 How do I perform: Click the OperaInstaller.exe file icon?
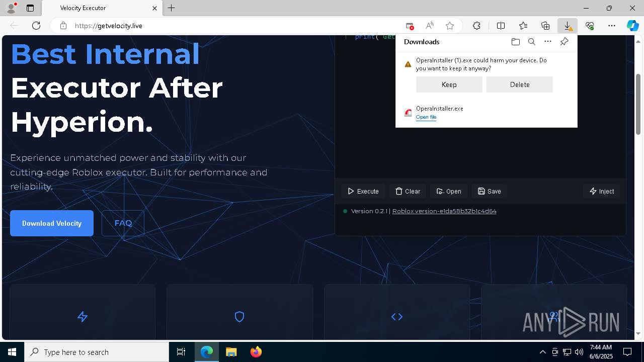[408, 113]
